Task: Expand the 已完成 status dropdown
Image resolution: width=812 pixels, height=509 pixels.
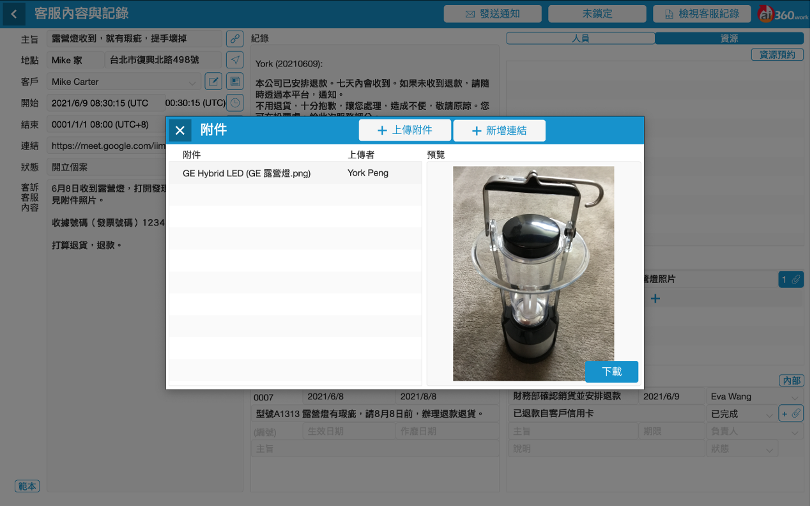Action: click(x=769, y=414)
